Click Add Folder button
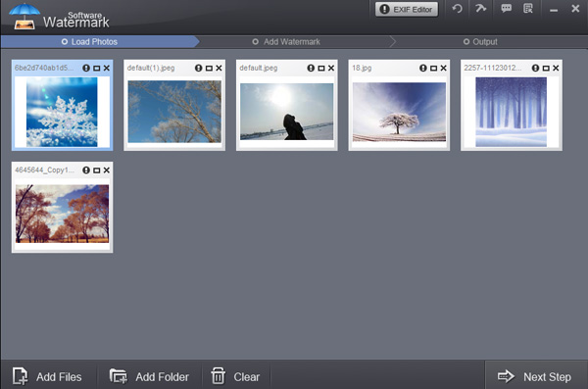The width and height of the screenshot is (588, 389). pos(149,376)
